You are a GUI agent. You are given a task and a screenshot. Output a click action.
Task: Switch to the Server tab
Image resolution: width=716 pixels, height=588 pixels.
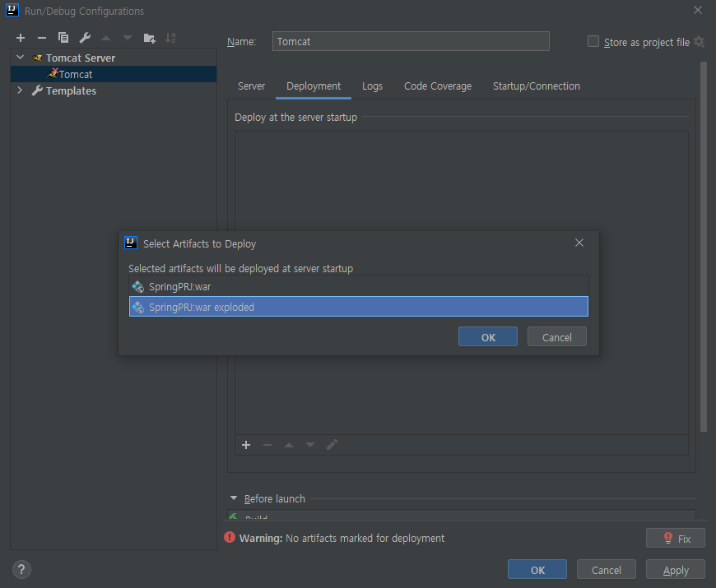tap(251, 86)
